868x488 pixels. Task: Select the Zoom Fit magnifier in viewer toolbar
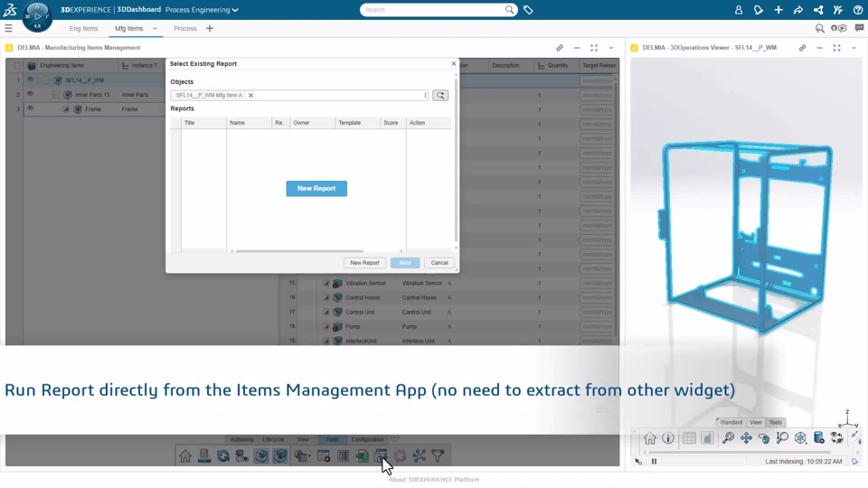[x=728, y=438]
